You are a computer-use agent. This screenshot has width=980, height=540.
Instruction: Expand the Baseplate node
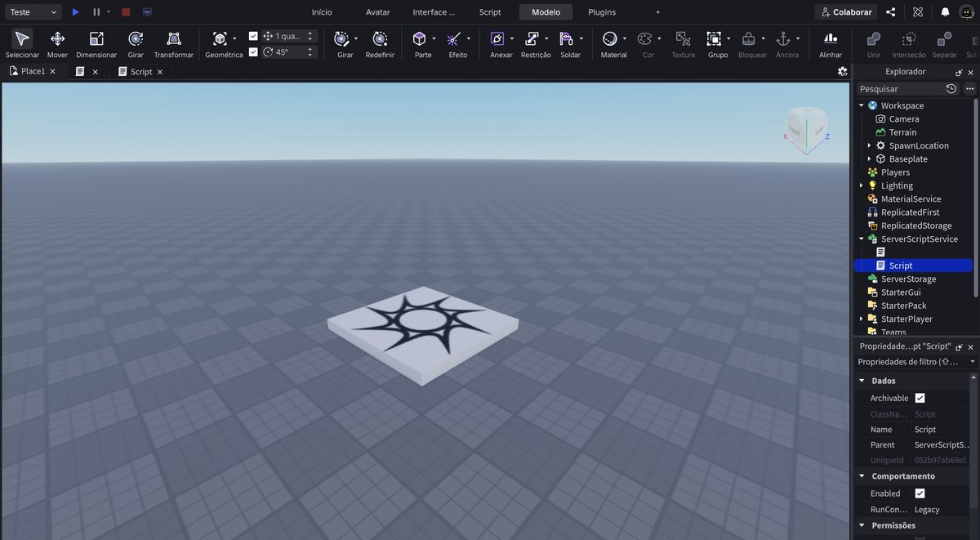coord(869,158)
